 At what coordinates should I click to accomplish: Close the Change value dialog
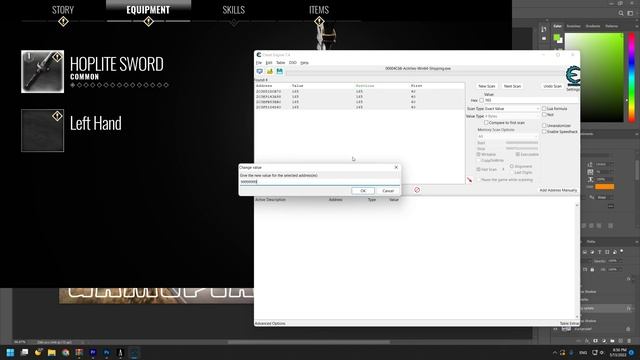(396, 167)
